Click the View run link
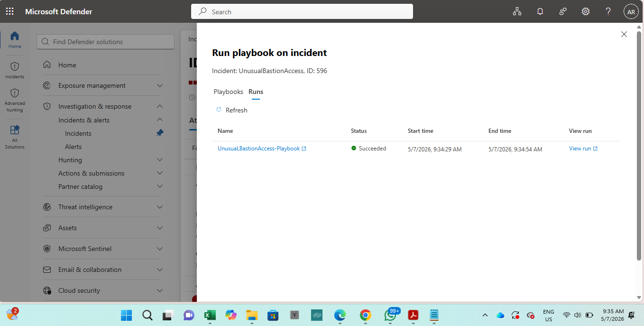 [x=583, y=149]
